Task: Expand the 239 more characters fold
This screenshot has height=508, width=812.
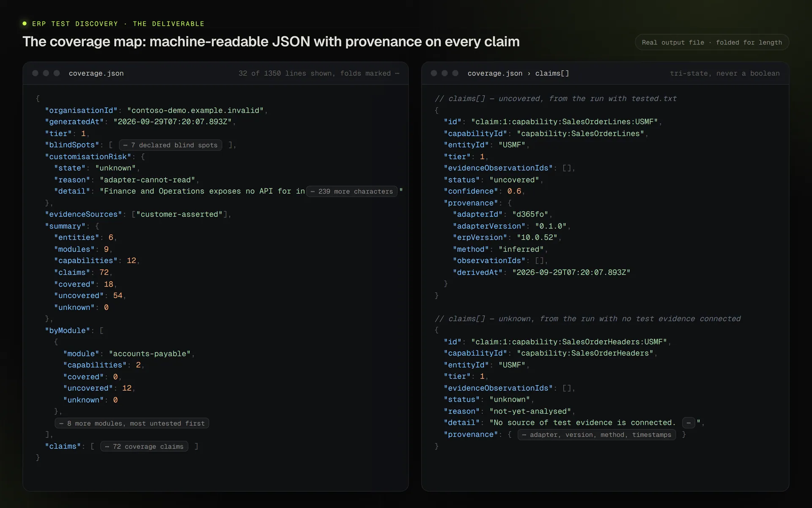Action: click(352, 191)
